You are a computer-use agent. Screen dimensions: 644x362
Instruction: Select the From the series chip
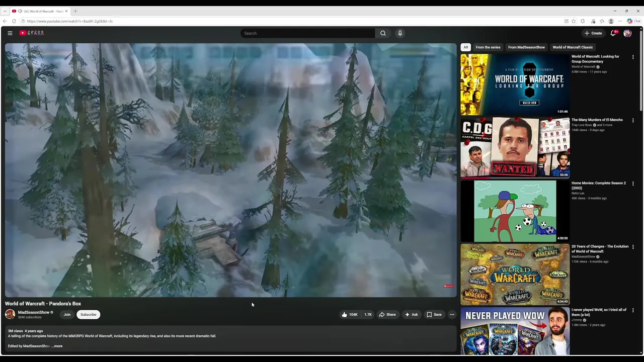pyautogui.click(x=488, y=47)
